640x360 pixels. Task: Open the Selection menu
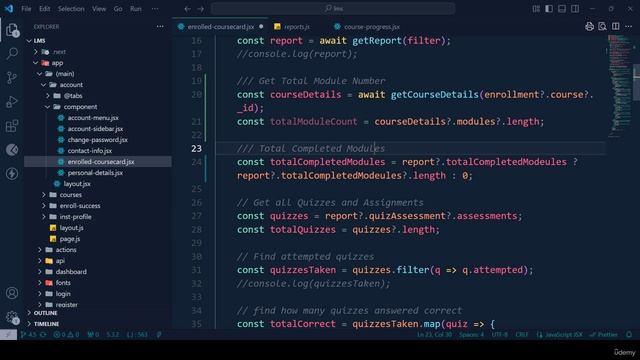tap(71, 9)
